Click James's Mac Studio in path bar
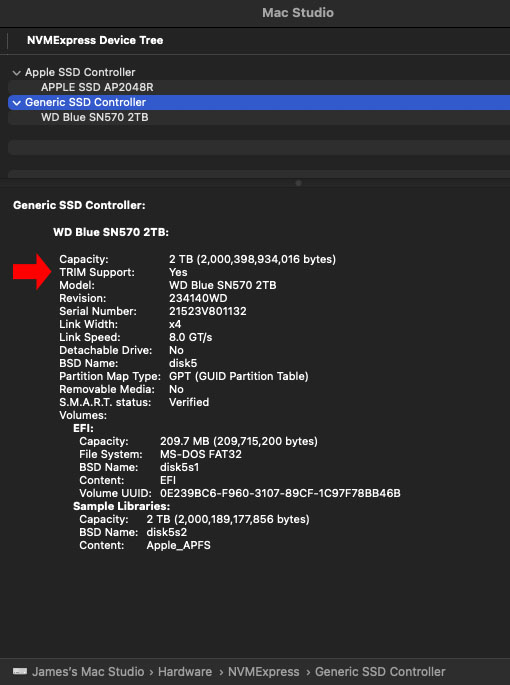Viewport: 510px width, 685px height. point(88,671)
